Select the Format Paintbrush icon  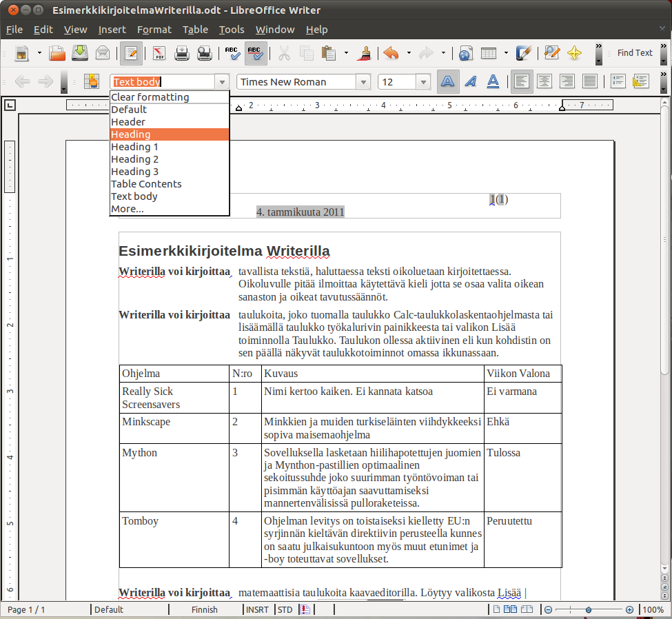click(x=365, y=53)
